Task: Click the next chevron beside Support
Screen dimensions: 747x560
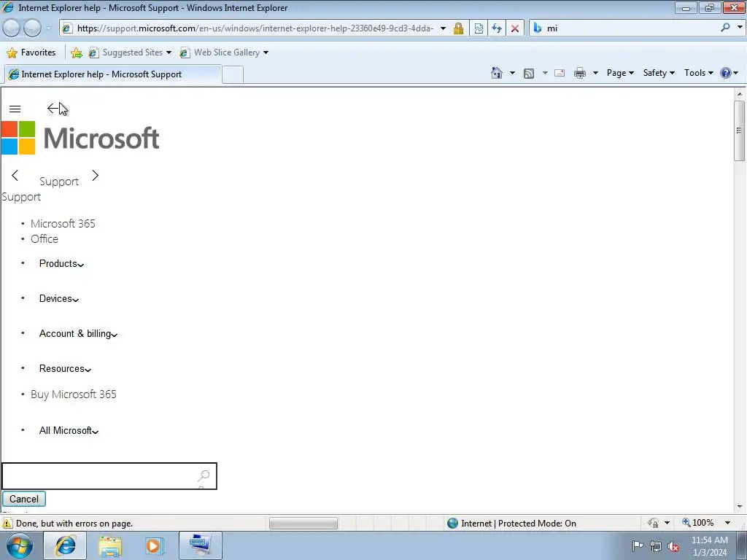Action: point(96,175)
